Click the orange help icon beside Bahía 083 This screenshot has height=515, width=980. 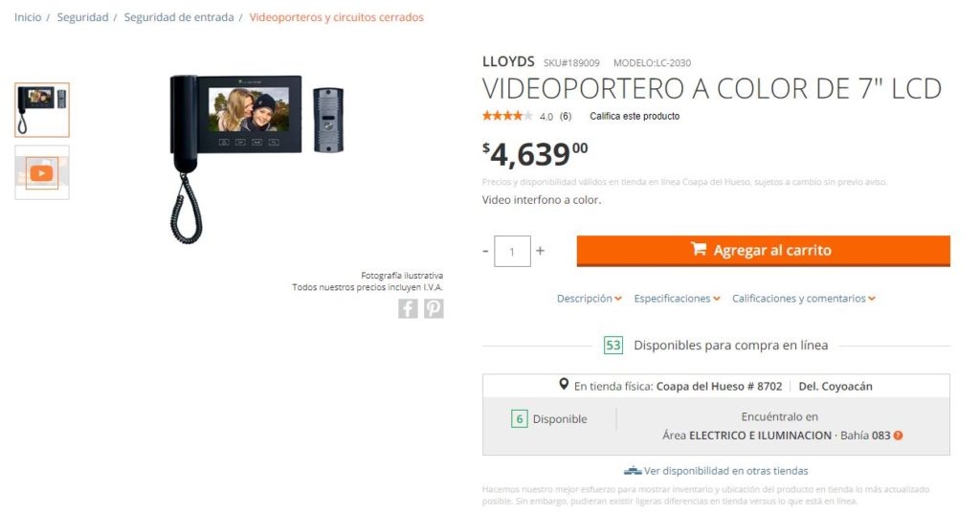point(898,436)
